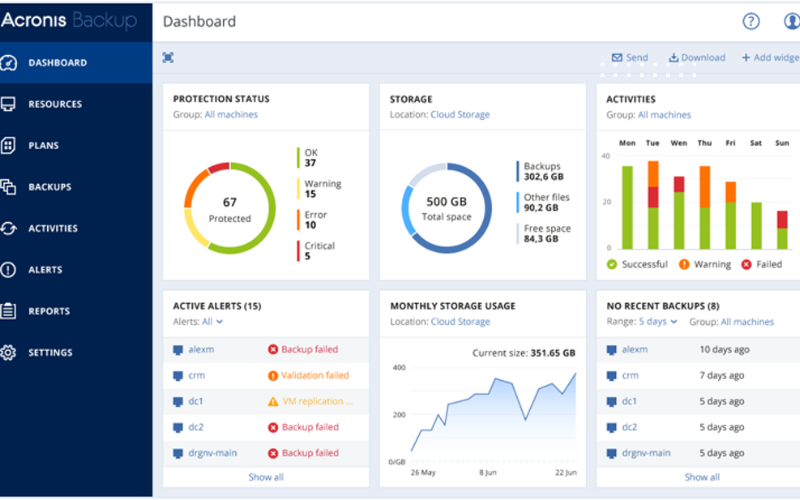Click red error icon on dc2 Backup failed

click(273, 427)
